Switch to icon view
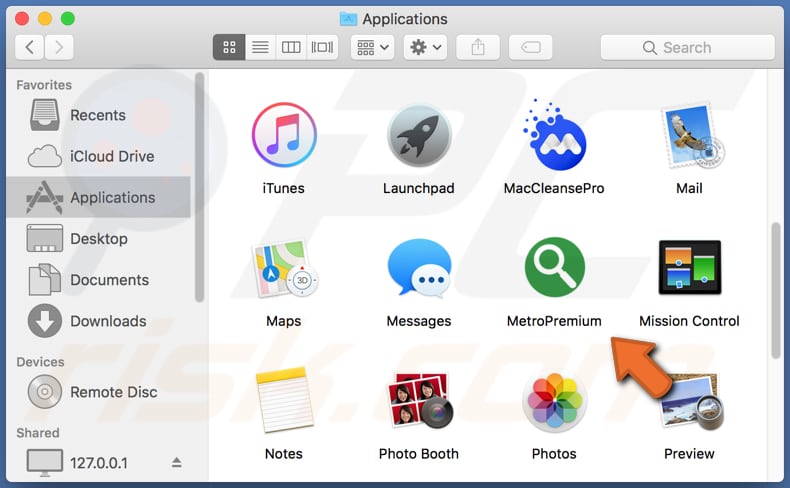This screenshot has height=488, width=790. tap(229, 47)
